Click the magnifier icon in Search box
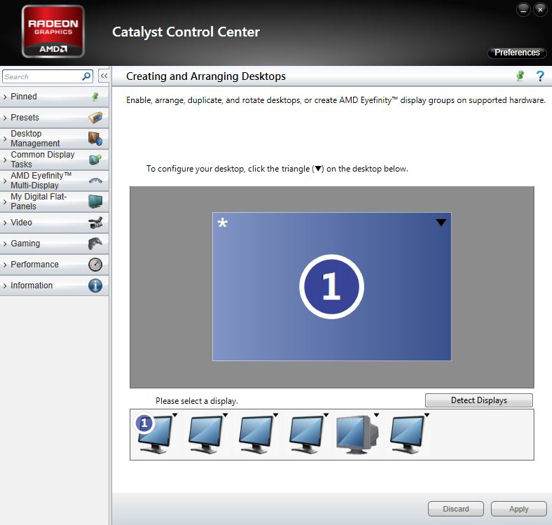The width and height of the screenshot is (552, 525). click(86, 76)
